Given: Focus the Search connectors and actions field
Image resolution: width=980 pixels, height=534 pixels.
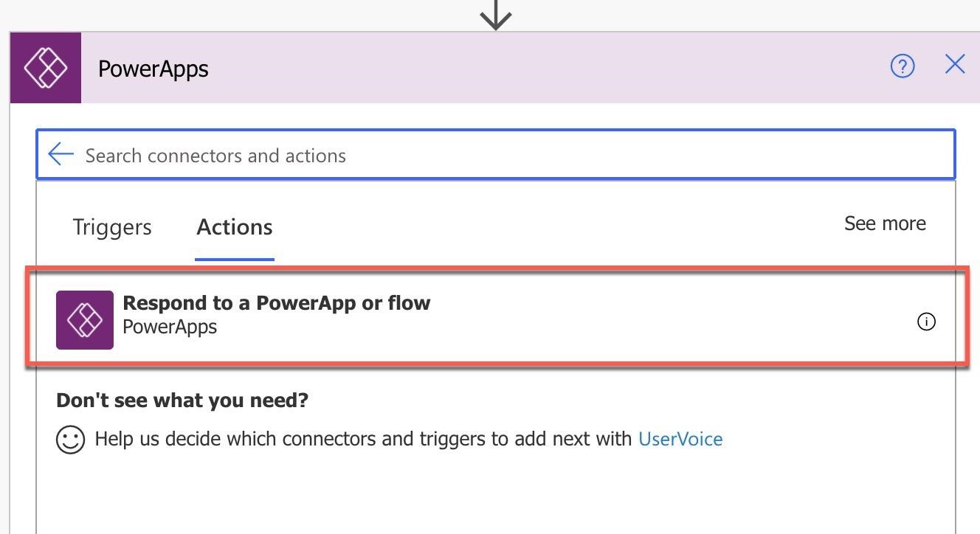Looking at the screenshot, I should coord(496,155).
